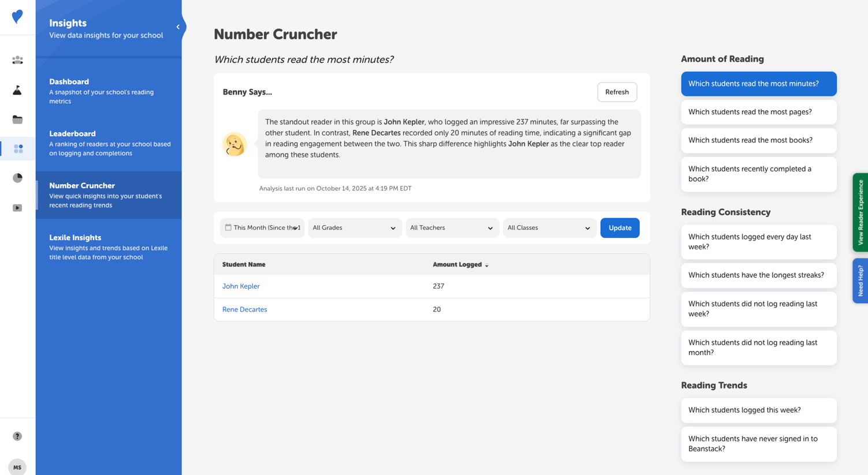Image resolution: width=868 pixels, height=475 pixels.
Task: Select the challenges flag icon
Action: [x=17, y=90]
